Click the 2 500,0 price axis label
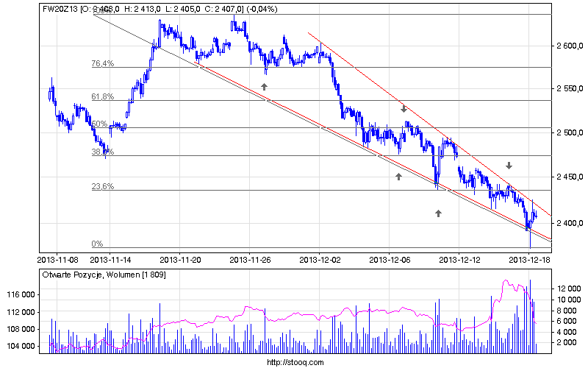This screenshot has height=368, width=588. tap(570, 133)
